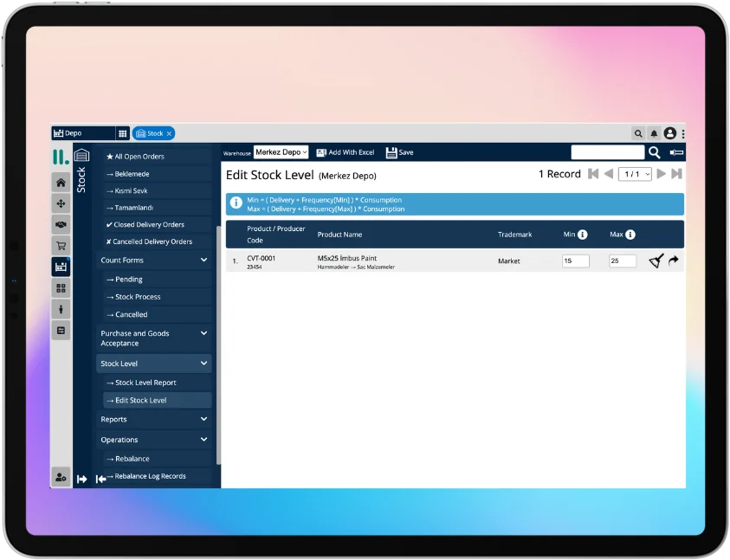Screen dimensions: 730x560
Task: Click the Save button in toolbar
Action: point(399,152)
